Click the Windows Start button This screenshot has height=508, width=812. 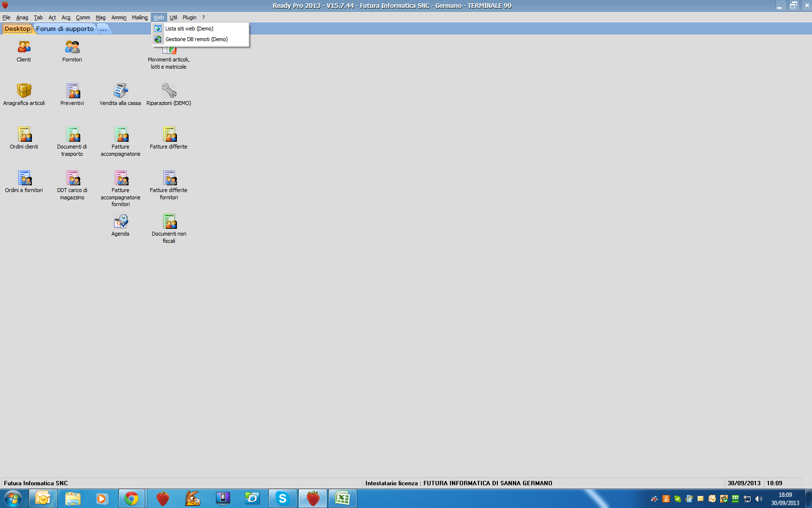tap(13, 498)
